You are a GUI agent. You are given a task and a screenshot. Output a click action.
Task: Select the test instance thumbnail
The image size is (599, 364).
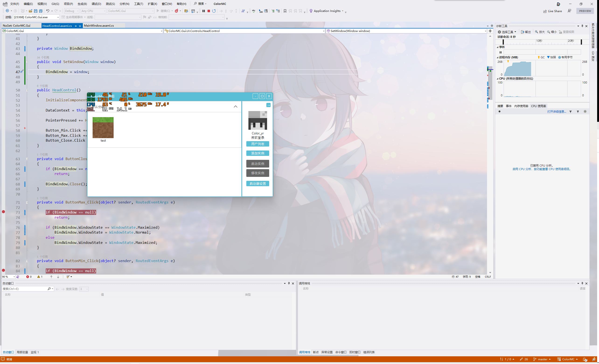(x=103, y=128)
